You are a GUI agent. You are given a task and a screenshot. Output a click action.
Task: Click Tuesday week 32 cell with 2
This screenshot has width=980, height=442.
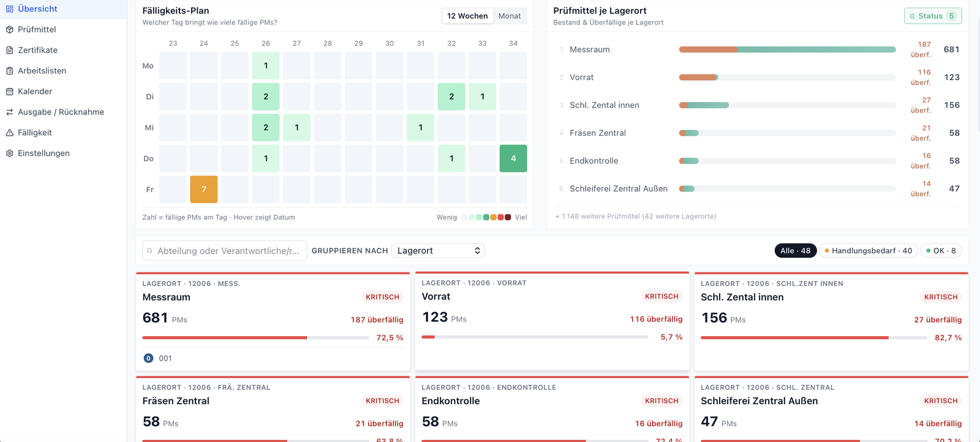click(x=451, y=97)
